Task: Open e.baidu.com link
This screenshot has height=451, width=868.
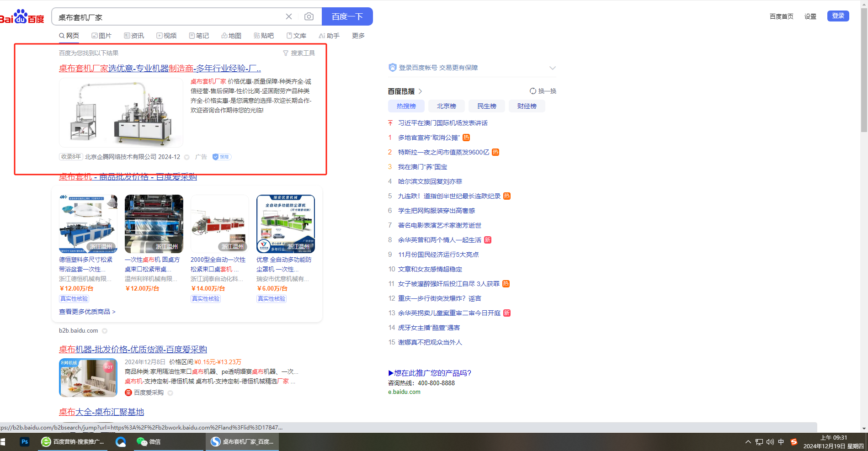Action: click(x=404, y=392)
